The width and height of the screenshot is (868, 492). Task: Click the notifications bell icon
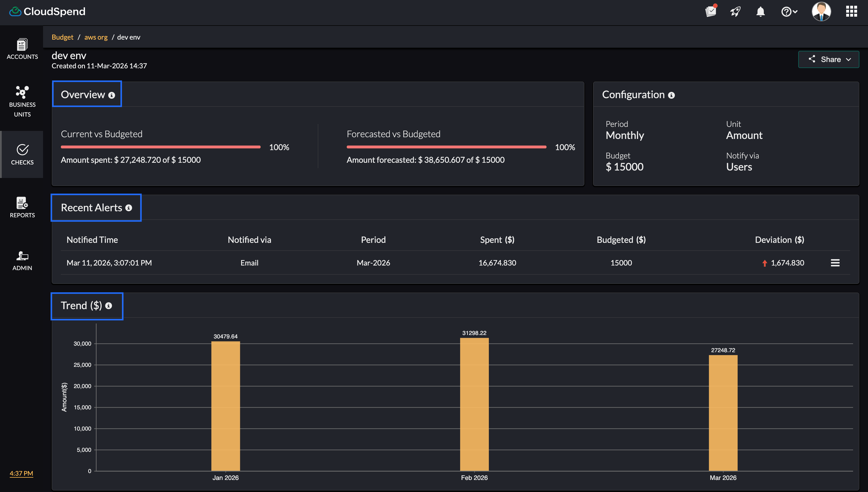point(760,12)
